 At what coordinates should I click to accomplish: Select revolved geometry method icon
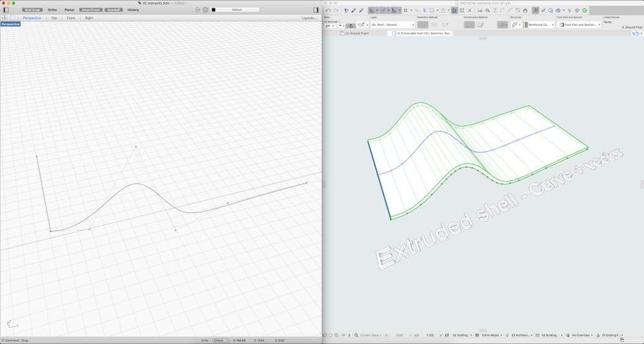click(x=434, y=25)
